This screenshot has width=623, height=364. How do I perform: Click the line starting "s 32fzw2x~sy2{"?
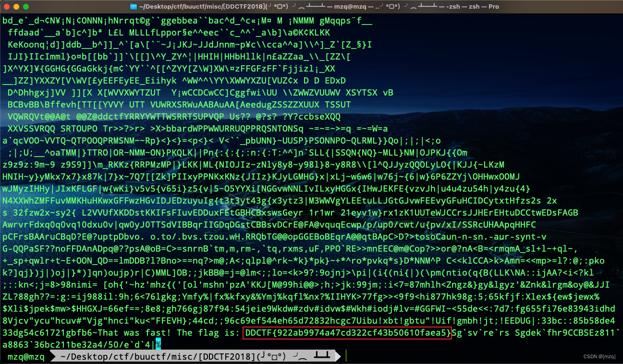(x=290, y=213)
